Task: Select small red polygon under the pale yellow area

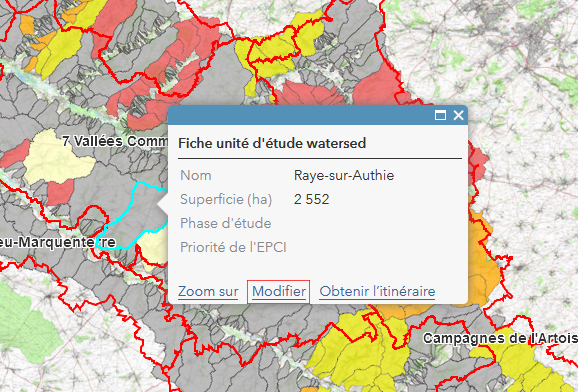Action: click(x=60, y=192)
